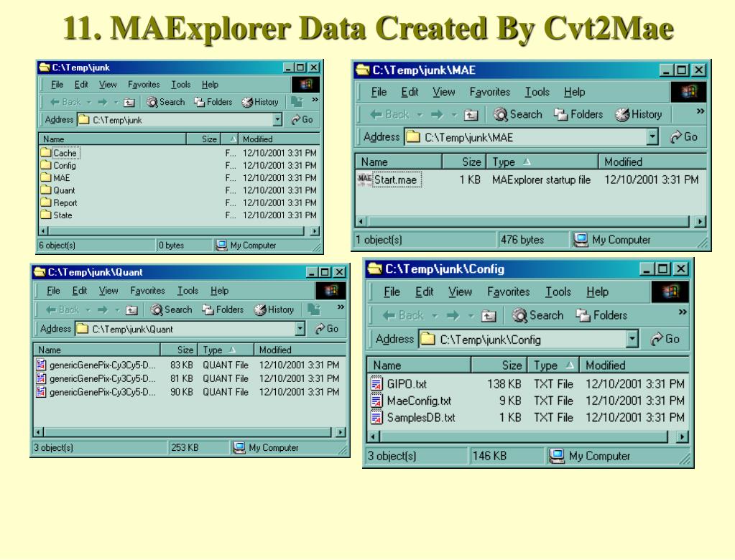Viewport: 735px width, 560px height.
Task: Select GIPO.txt file icon in Config window
Action: point(376,384)
